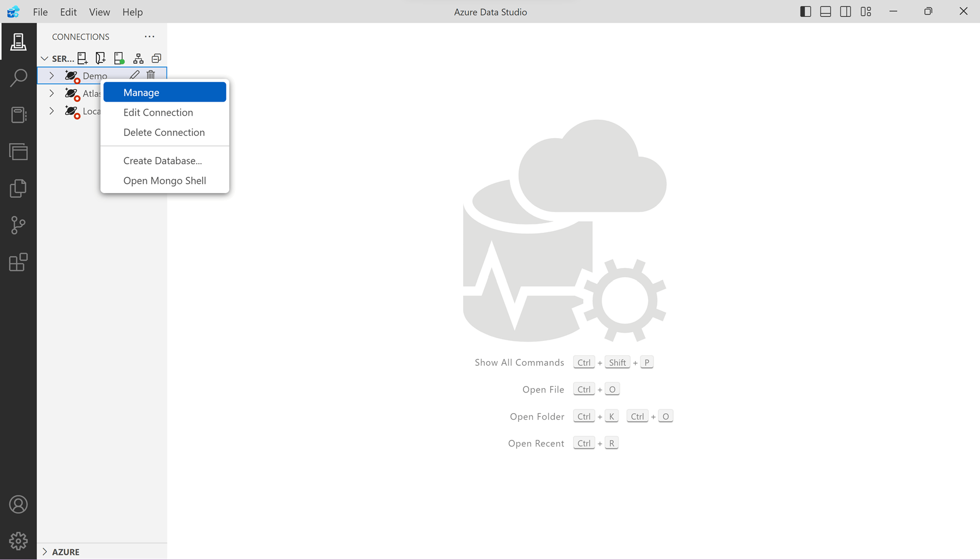Image resolution: width=980 pixels, height=560 pixels.
Task: Create a new connection via toolbar icon
Action: pos(83,58)
